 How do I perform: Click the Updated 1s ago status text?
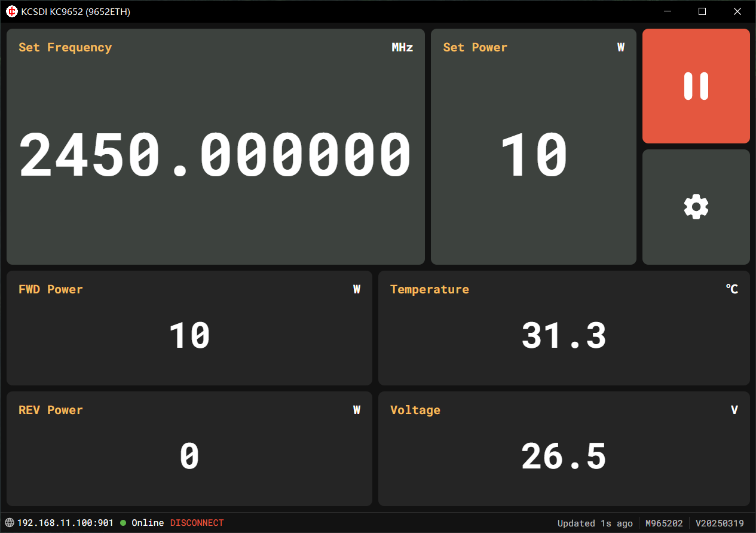coord(595,523)
